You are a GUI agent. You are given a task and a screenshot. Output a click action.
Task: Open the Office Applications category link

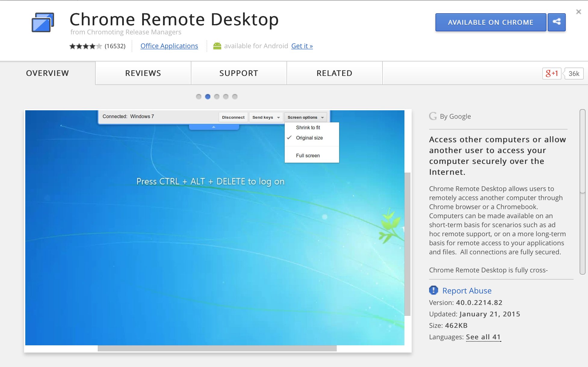click(x=169, y=46)
